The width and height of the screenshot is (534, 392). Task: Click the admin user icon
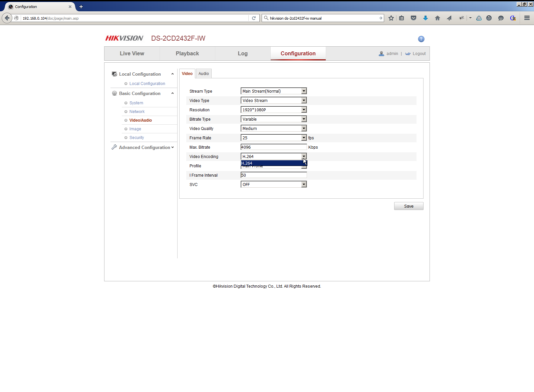(381, 54)
